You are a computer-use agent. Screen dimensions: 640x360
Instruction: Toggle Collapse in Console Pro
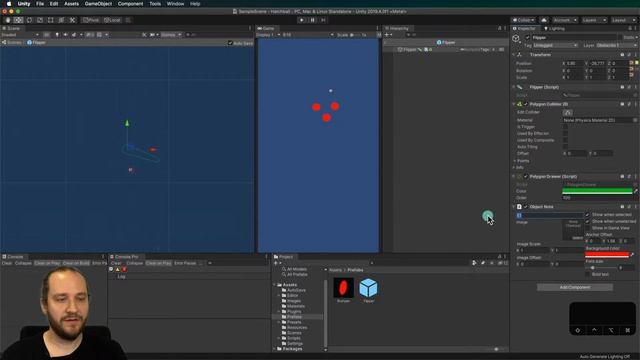[134, 263]
